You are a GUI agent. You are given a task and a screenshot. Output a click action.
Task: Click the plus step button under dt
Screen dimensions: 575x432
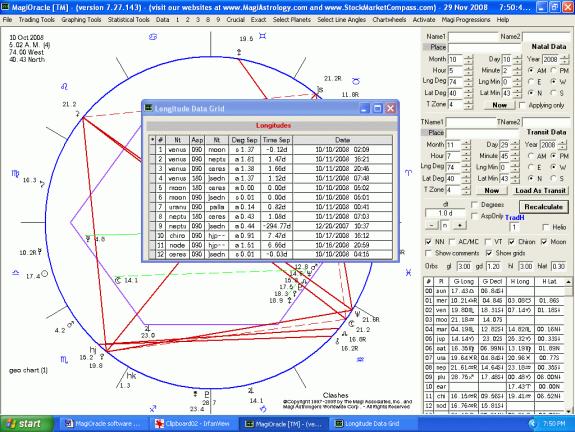click(x=459, y=225)
